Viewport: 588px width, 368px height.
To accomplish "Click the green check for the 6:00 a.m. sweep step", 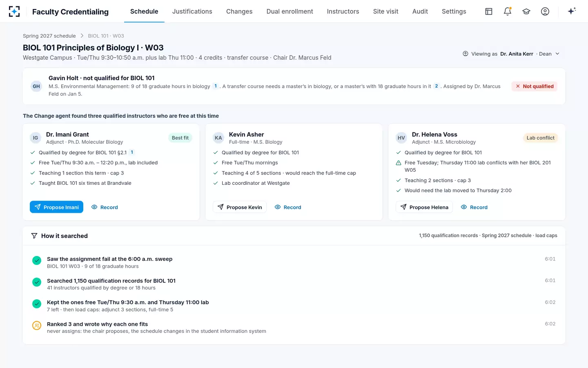I will 37,260.
